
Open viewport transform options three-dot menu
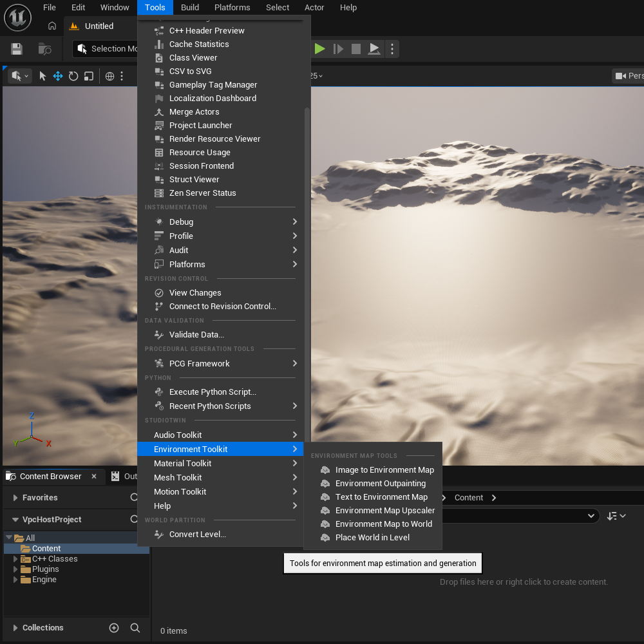122,76
